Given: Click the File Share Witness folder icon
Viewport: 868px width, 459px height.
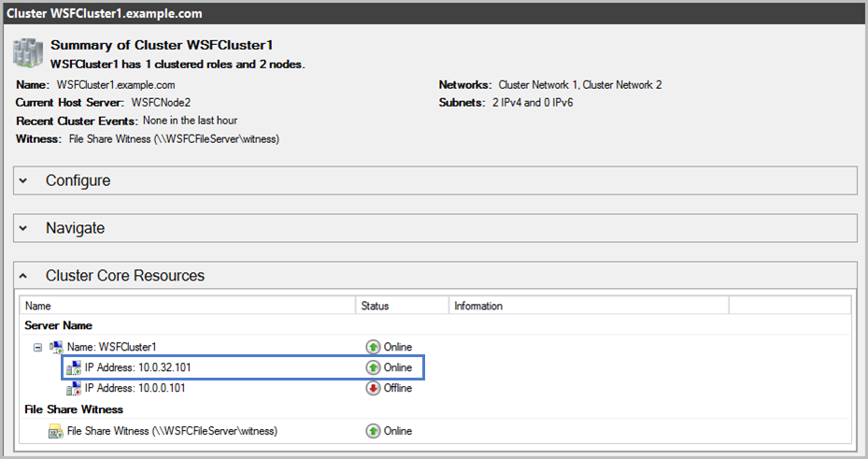Looking at the screenshot, I should click(x=55, y=431).
